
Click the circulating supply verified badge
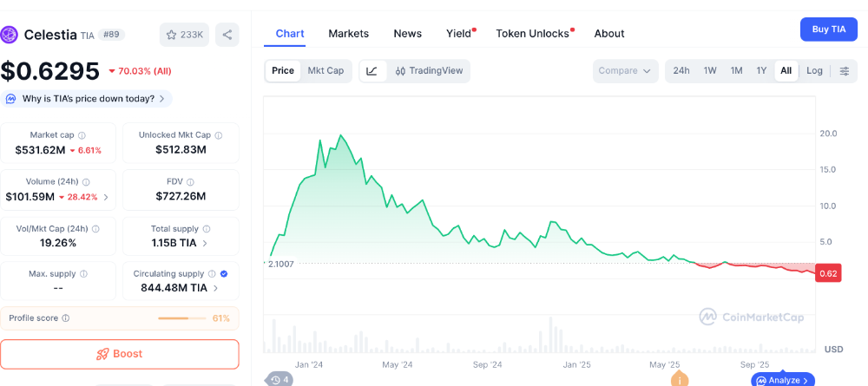(224, 273)
